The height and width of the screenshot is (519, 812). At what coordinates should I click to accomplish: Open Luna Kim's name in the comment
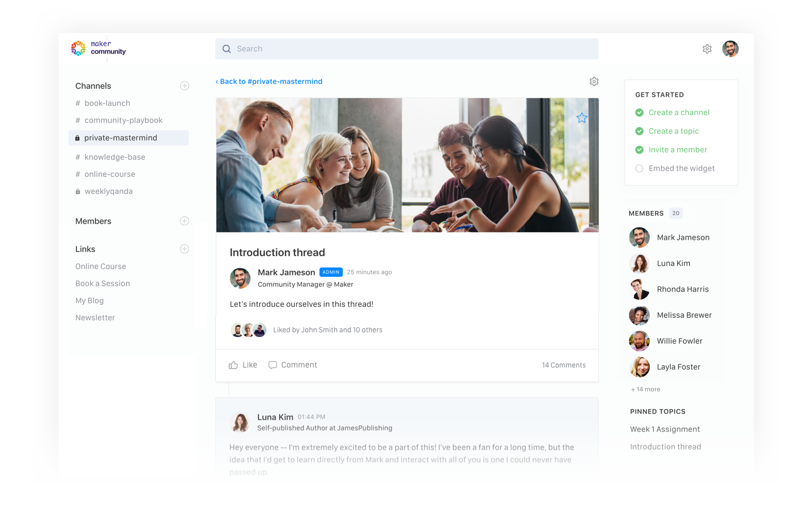pyautogui.click(x=275, y=417)
